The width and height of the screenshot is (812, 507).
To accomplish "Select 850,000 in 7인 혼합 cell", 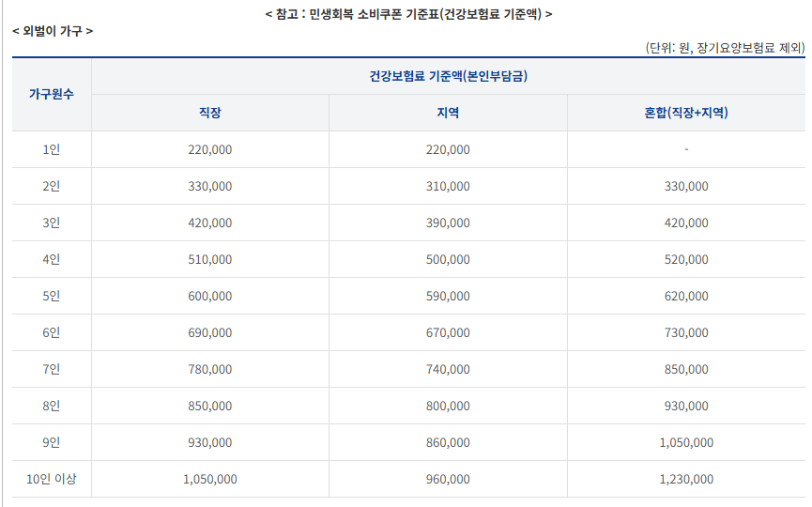I will point(686,370).
